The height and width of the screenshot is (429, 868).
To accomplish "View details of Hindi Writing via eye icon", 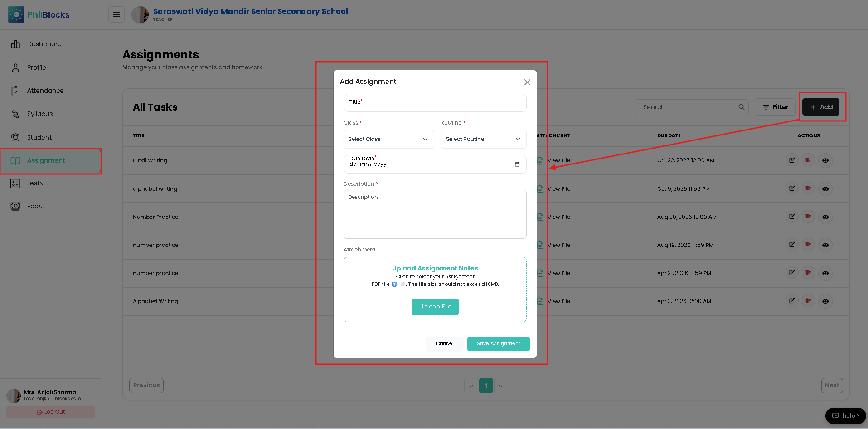I will (x=825, y=160).
